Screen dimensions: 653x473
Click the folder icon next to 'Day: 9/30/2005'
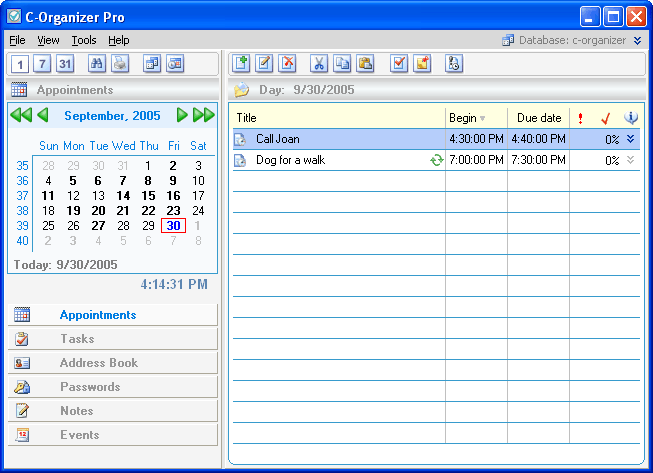pyautogui.click(x=242, y=90)
